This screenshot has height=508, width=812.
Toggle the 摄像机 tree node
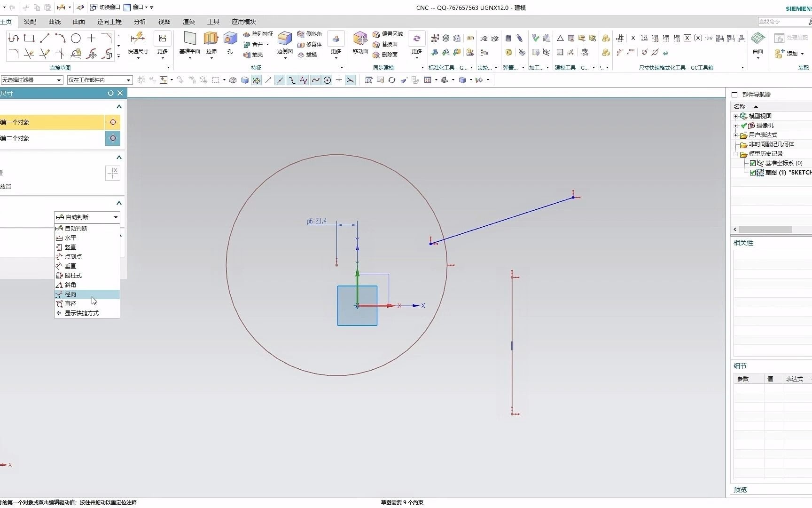[x=736, y=126]
